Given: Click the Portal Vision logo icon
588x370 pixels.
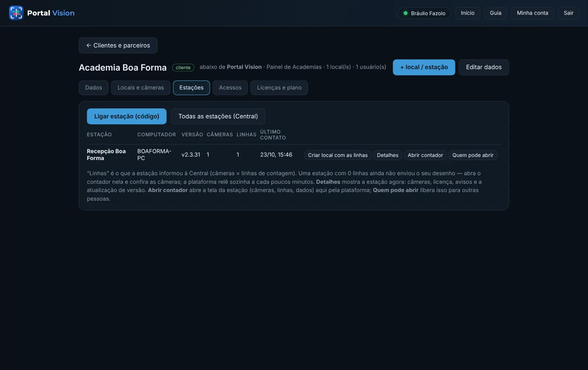Looking at the screenshot, I should [x=16, y=13].
